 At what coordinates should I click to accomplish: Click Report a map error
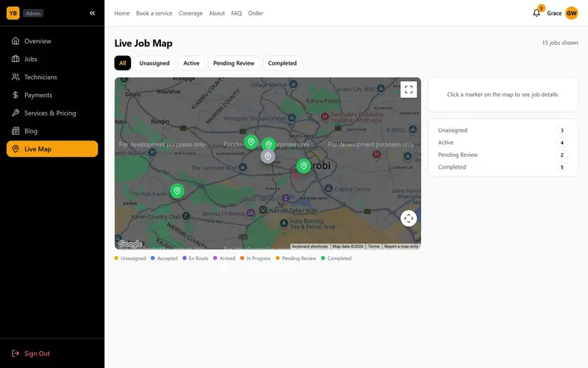[401, 247]
